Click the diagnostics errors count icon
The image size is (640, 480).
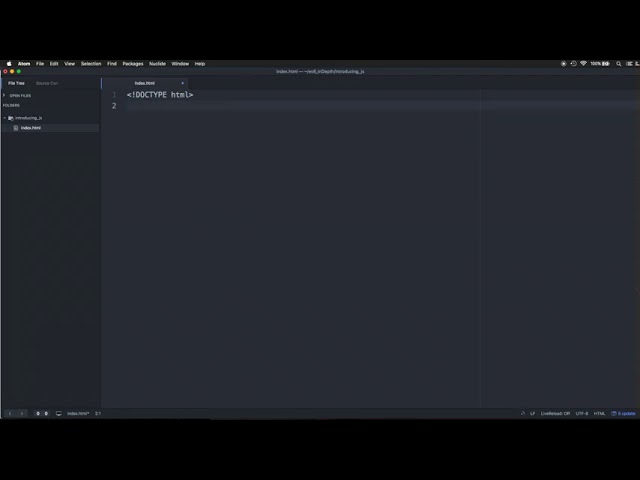[38, 413]
